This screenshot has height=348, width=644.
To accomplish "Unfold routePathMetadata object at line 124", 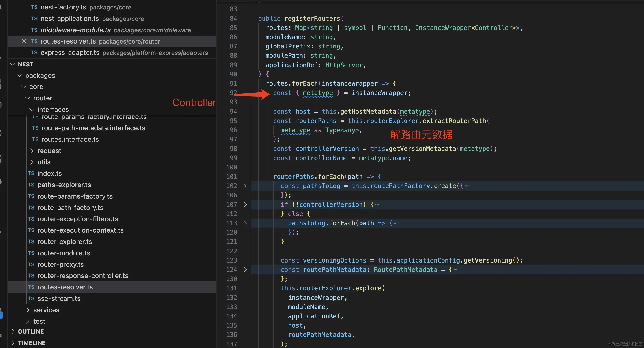I will pyautogui.click(x=245, y=270).
